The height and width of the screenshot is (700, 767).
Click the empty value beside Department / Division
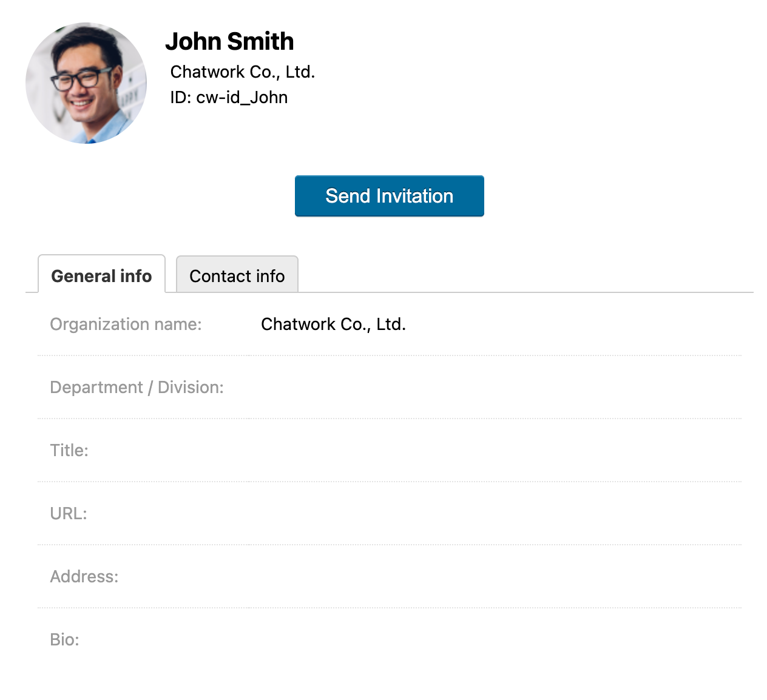coord(495,387)
